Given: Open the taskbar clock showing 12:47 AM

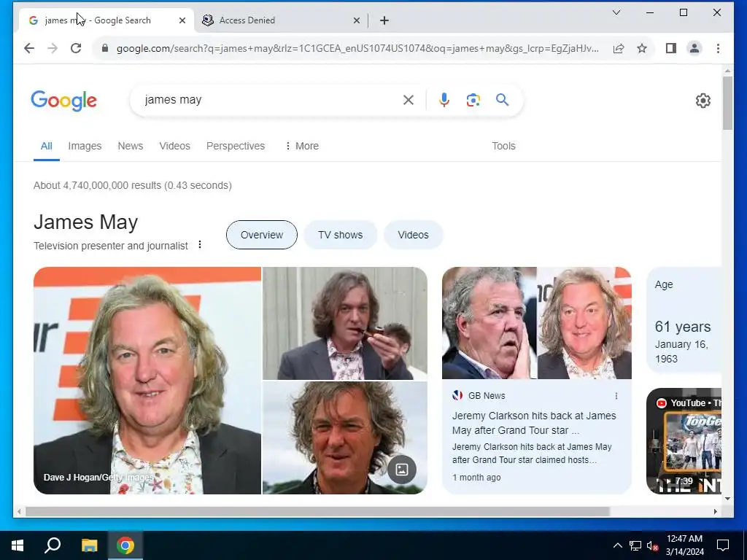Looking at the screenshot, I should (684, 545).
